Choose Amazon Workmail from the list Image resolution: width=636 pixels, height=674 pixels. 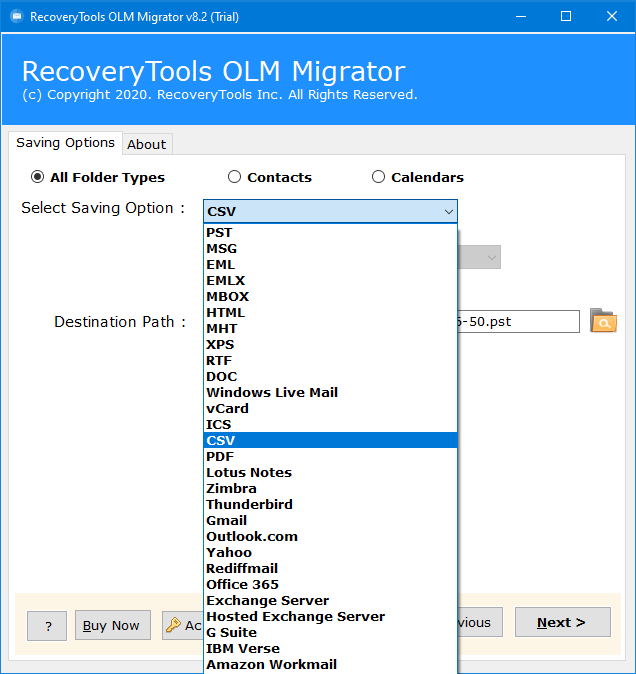pyautogui.click(x=330, y=664)
